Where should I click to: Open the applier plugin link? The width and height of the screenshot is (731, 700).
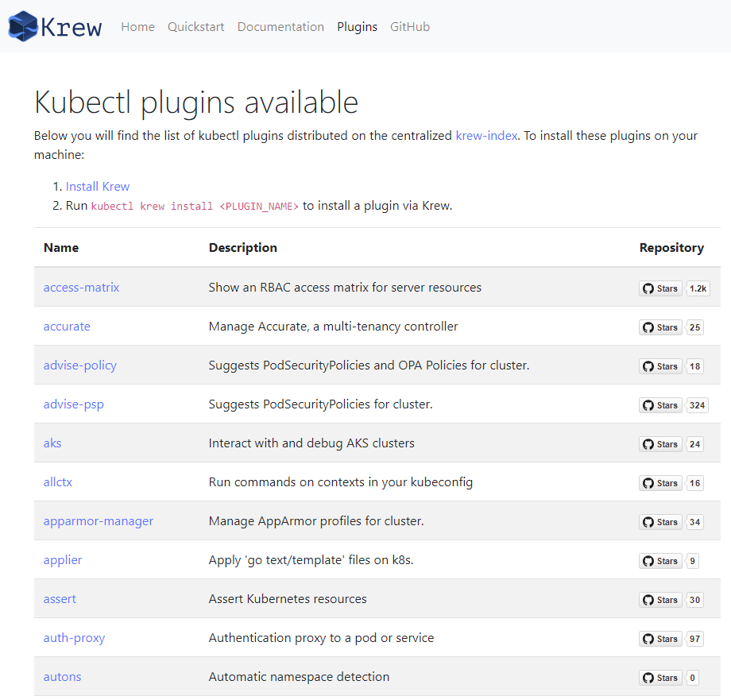(x=63, y=559)
